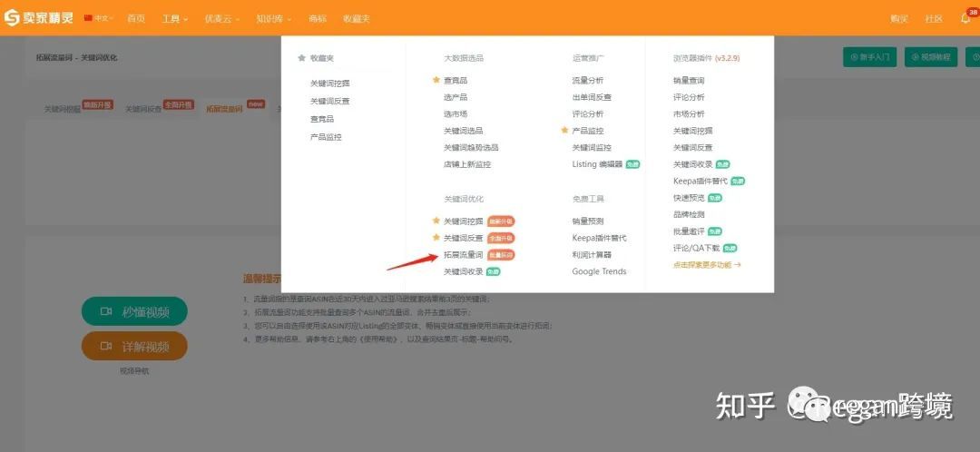This screenshot has height=452, width=980.
Task: Select 拓展流量词 in the 关键词优化 menu section
Action: tap(463, 255)
